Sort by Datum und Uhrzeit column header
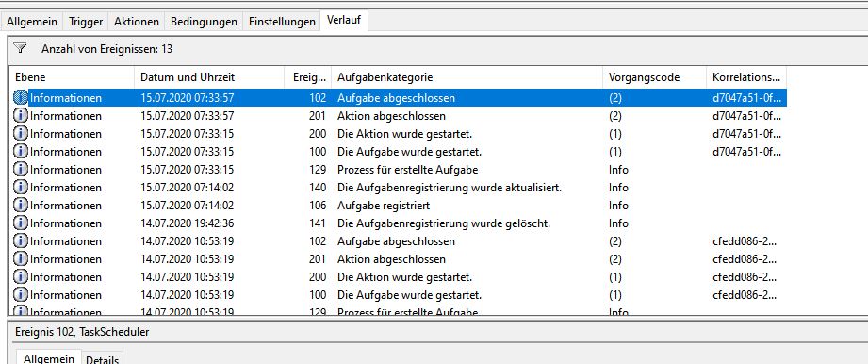The image size is (868, 364). click(x=209, y=77)
